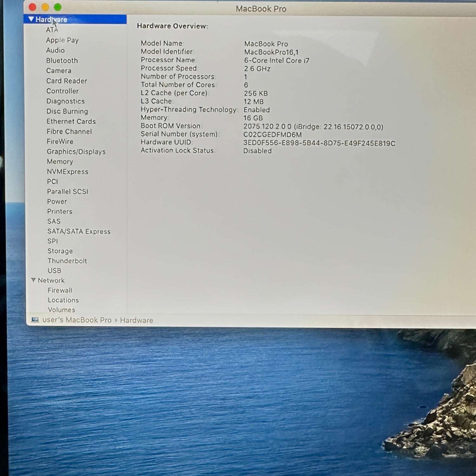Click Activation Lock Status value Disabled
The width and height of the screenshot is (476, 476).
coord(257,151)
